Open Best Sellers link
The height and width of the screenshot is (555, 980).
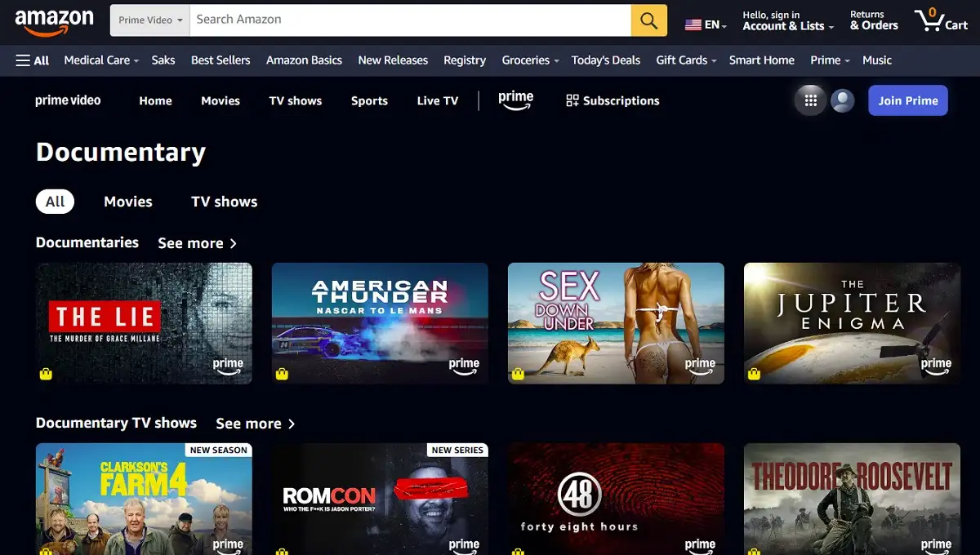(220, 60)
